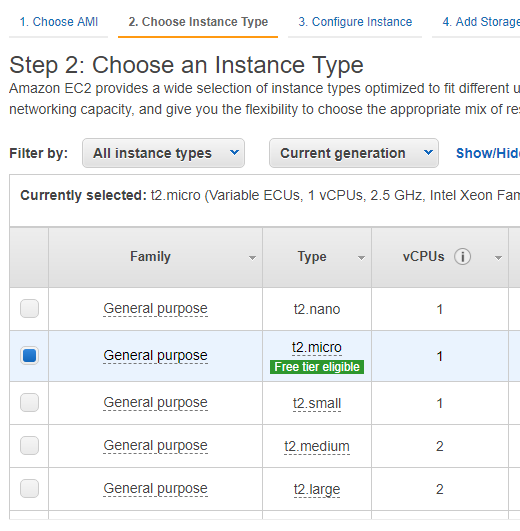Click the t2.medium type link
The width and height of the screenshot is (520, 531).
pyautogui.click(x=317, y=446)
